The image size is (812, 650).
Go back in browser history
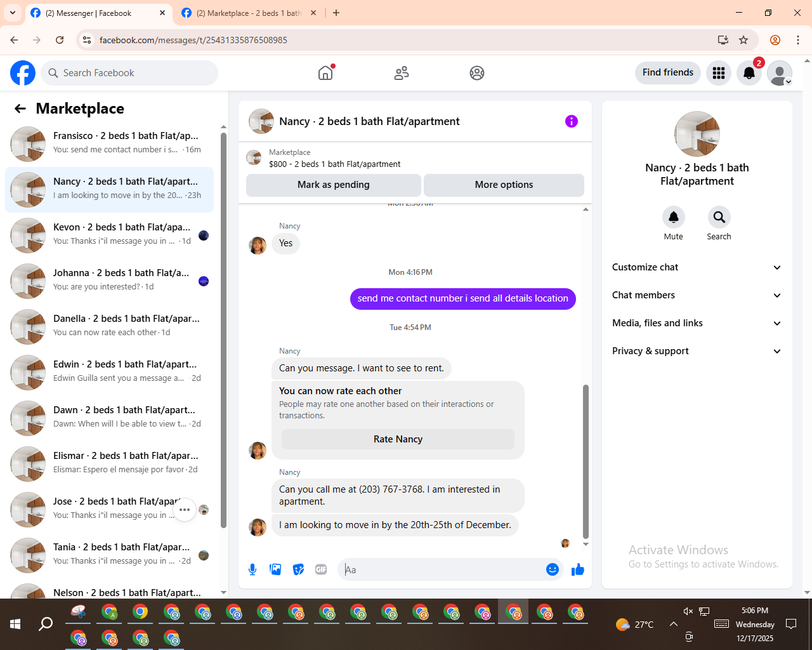click(x=14, y=40)
